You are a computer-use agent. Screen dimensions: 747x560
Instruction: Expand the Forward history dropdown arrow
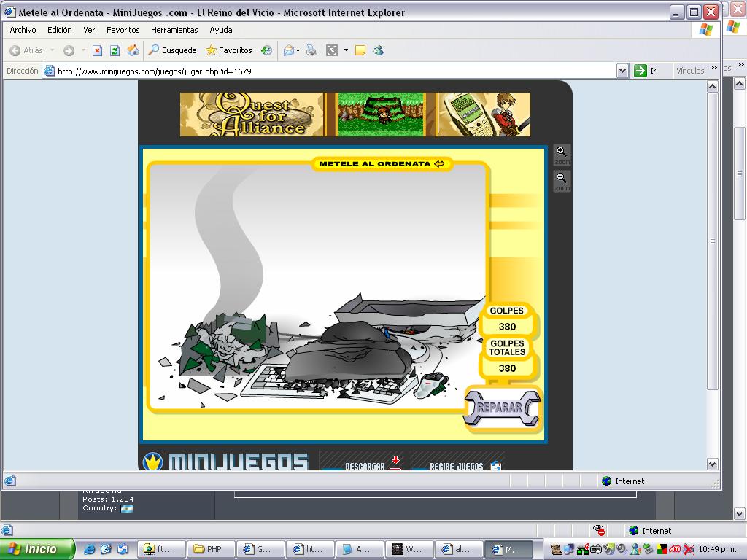[x=83, y=50]
